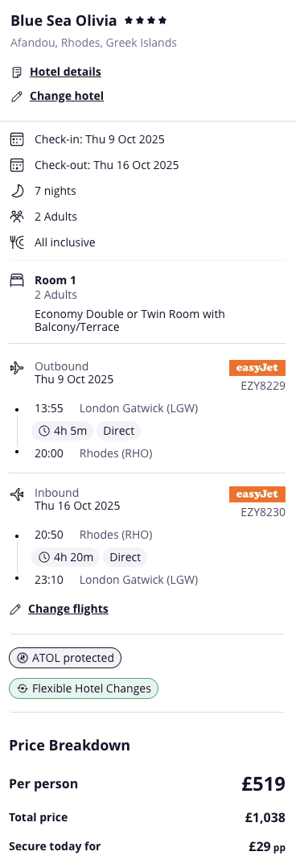Image resolution: width=296 pixels, height=868 pixels.
Task: Click the check-out calendar icon
Action: coord(17,165)
